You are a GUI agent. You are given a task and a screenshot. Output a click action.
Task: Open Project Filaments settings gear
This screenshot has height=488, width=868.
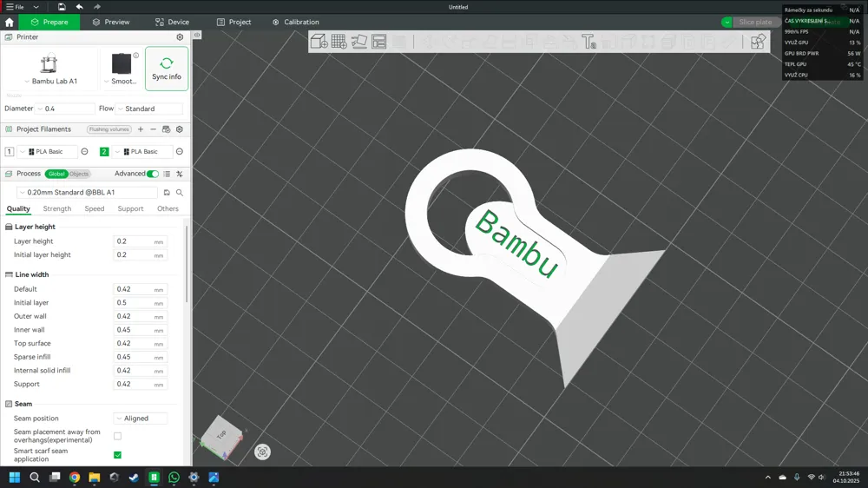click(x=180, y=129)
